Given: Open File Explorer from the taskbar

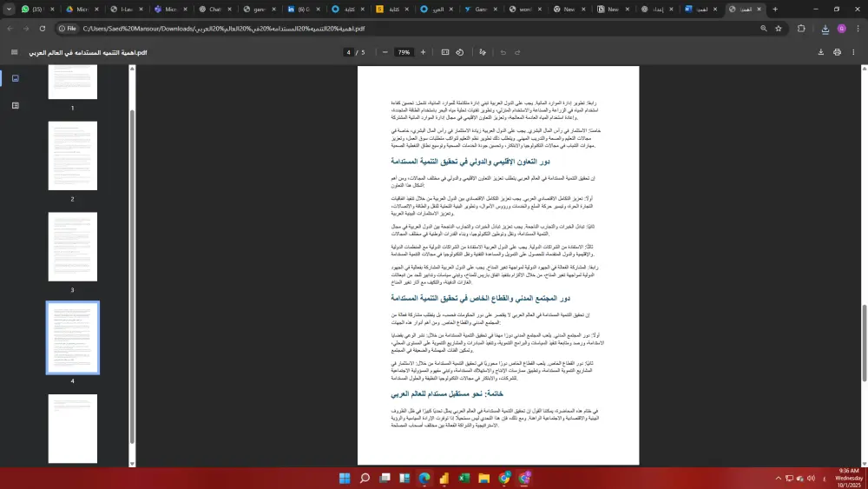Looking at the screenshot, I should [x=484, y=478].
